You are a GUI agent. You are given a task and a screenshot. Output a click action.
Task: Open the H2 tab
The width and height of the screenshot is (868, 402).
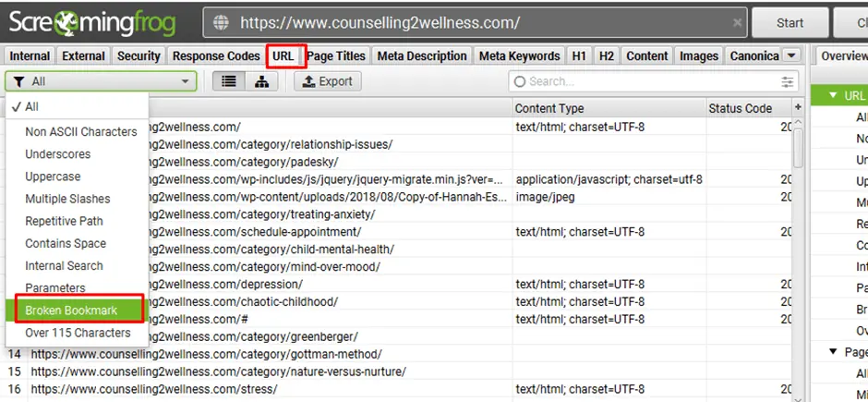tap(607, 56)
